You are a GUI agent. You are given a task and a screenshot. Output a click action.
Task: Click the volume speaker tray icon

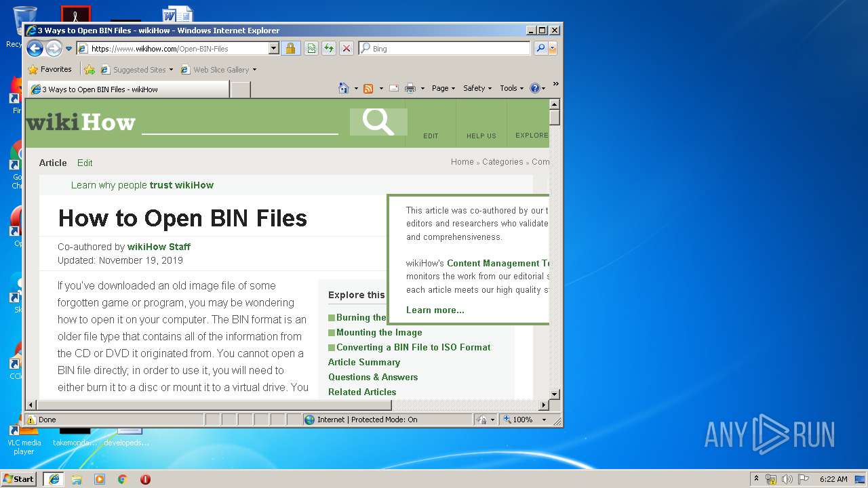tap(787, 479)
